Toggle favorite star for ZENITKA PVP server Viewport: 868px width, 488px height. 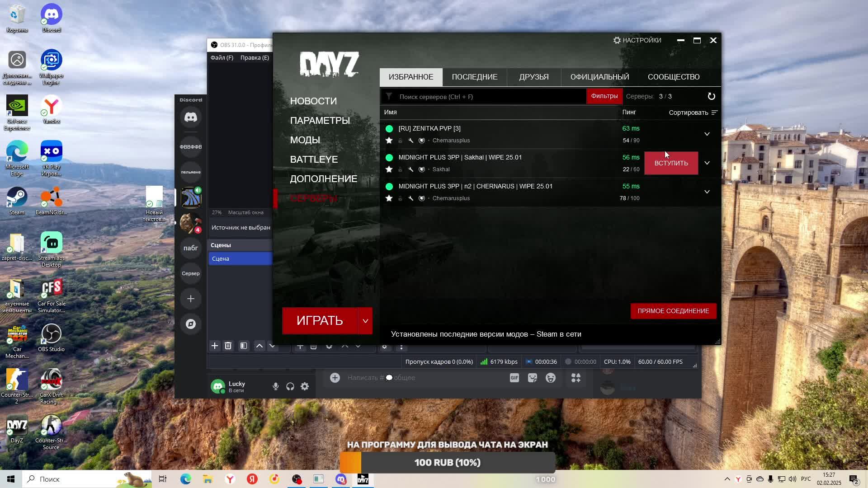[389, 141]
